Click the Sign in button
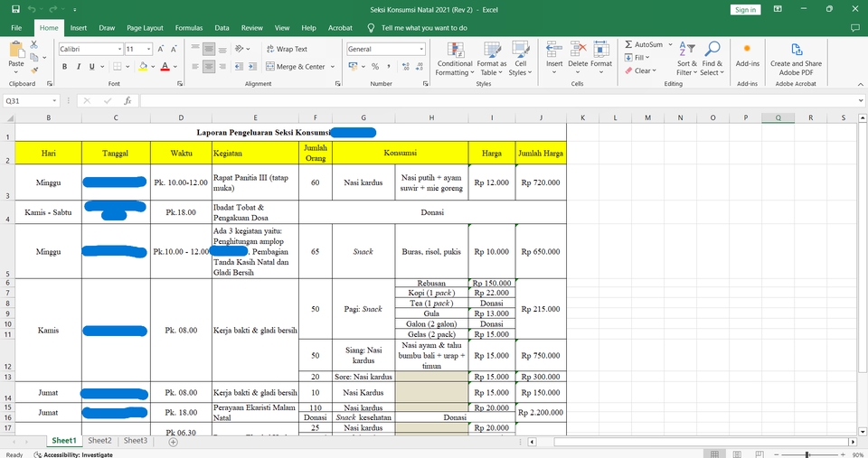The width and height of the screenshot is (868, 458). 745,9
